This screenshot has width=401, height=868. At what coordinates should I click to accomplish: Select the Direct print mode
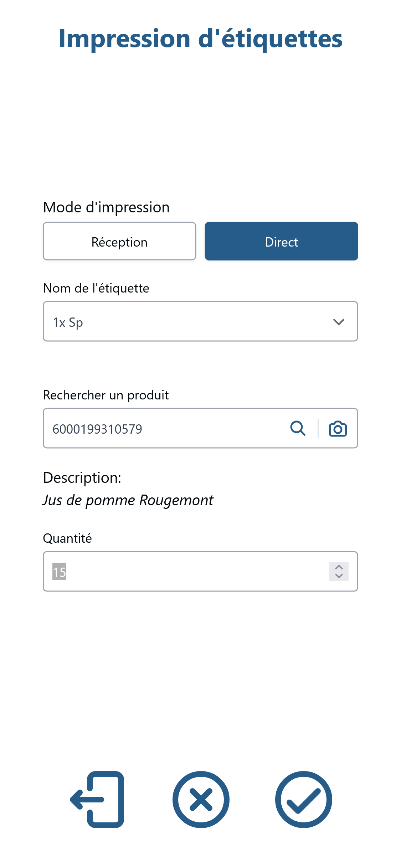[281, 241]
